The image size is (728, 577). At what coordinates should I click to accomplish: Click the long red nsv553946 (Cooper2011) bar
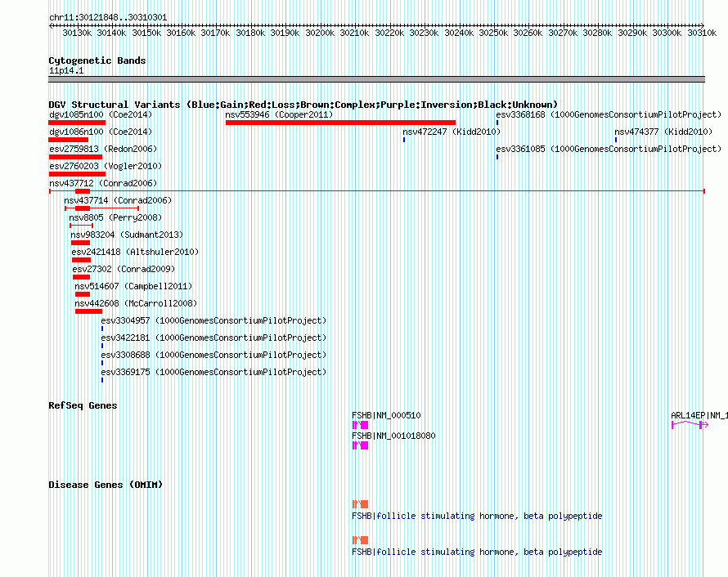point(340,123)
